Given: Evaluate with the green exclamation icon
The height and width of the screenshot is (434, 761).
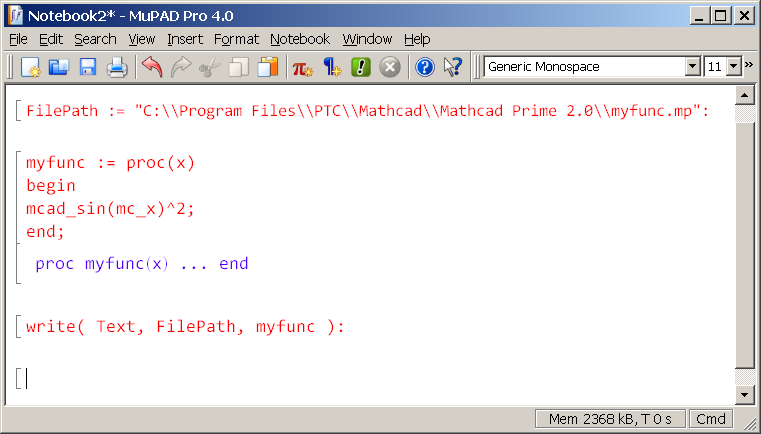Looking at the screenshot, I should pyautogui.click(x=361, y=67).
